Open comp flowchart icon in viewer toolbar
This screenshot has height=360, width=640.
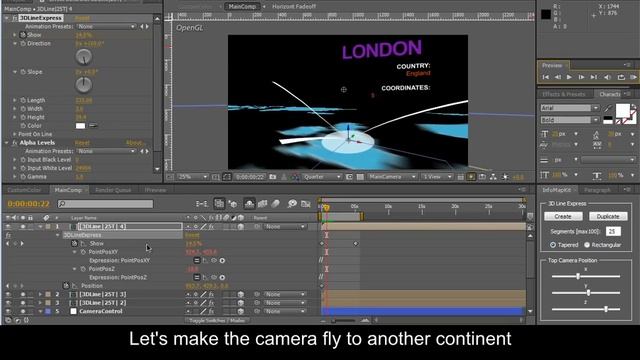point(493,177)
